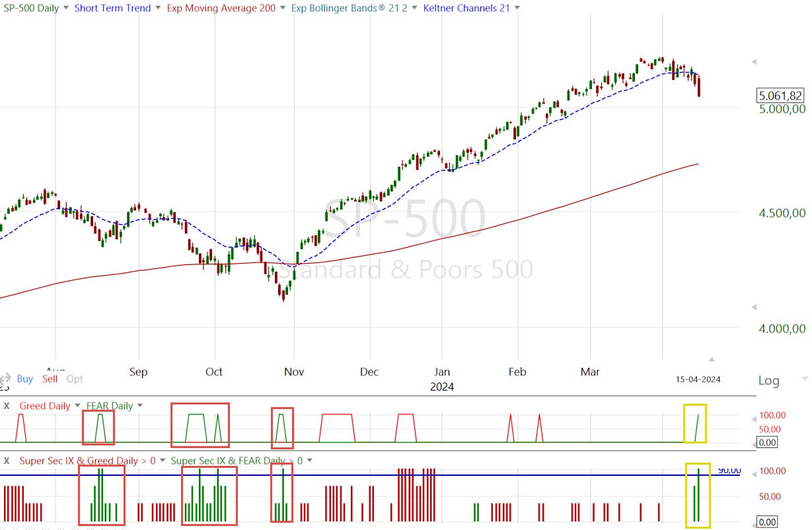Click the 4.500,00 price axis label
This screenshot has width=812, height=530.
coord(782,213)
